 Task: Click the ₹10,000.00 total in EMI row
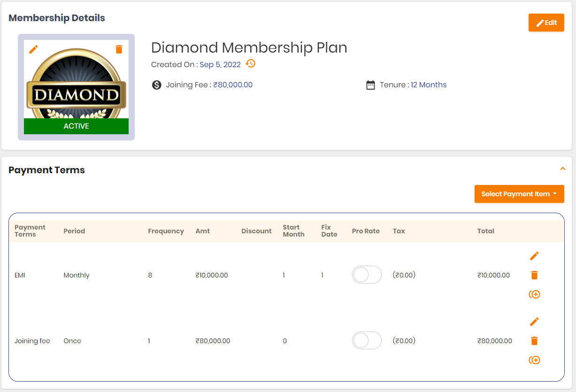(493, 275)
